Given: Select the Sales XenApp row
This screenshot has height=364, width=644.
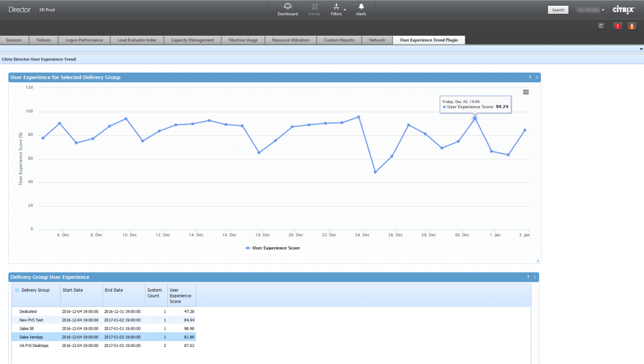Looking at the screenshot, I should click(104, 338).
